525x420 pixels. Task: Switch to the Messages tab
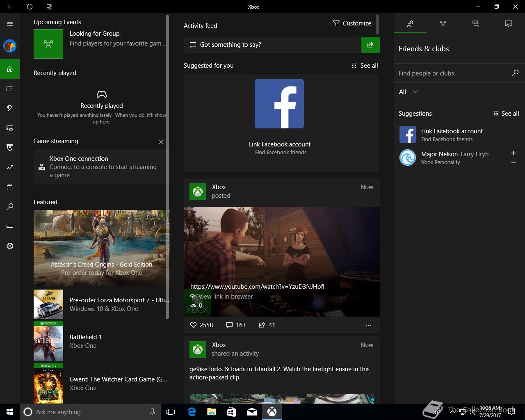point(476,24)
